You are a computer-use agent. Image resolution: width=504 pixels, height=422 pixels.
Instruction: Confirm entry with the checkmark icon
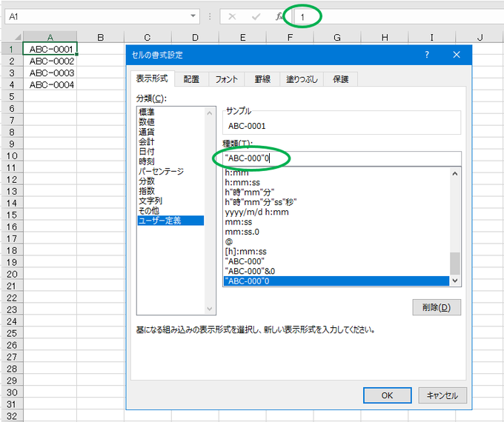(x=256, y=16)
